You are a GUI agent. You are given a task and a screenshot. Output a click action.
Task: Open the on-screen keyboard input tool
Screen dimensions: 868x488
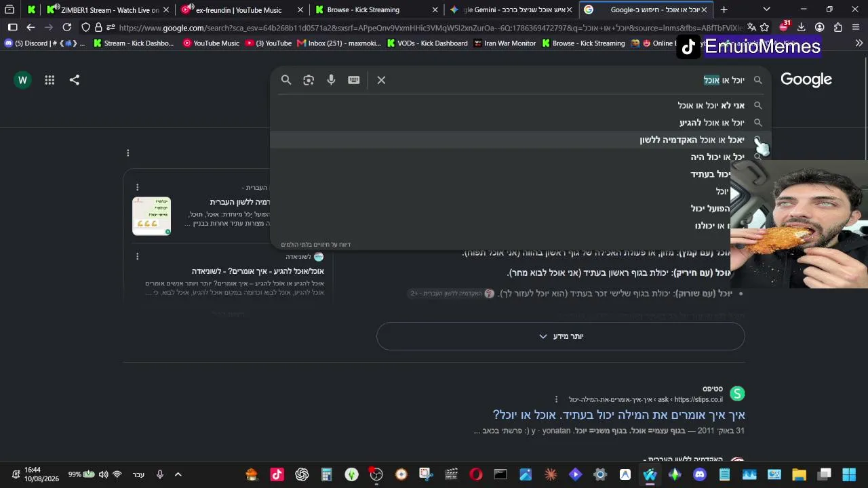[x=354, y=80]
